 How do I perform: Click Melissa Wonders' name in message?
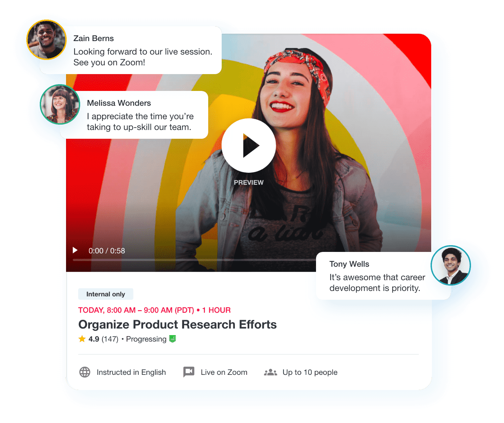119,103
